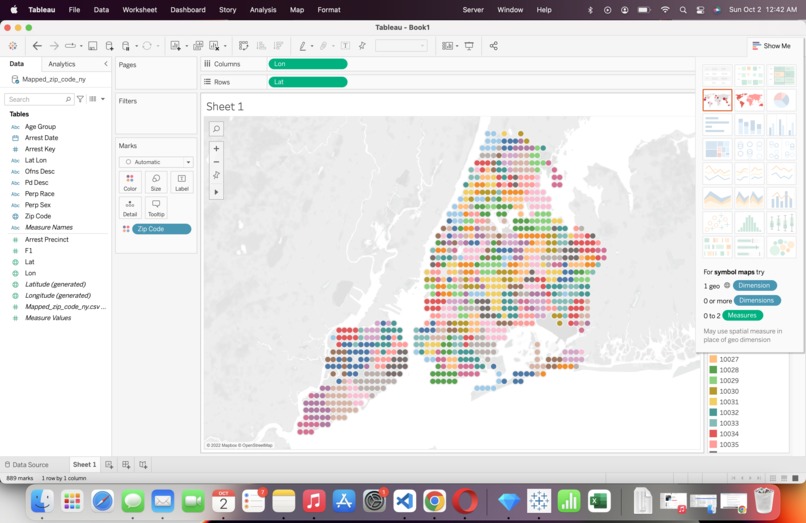Switch to the Analytics tab
The image size is (806, 523).
click(x=62, y=64)
